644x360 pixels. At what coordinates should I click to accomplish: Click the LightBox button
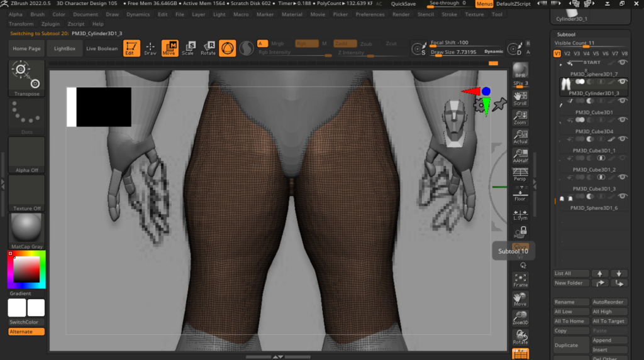tap(64, 48)
